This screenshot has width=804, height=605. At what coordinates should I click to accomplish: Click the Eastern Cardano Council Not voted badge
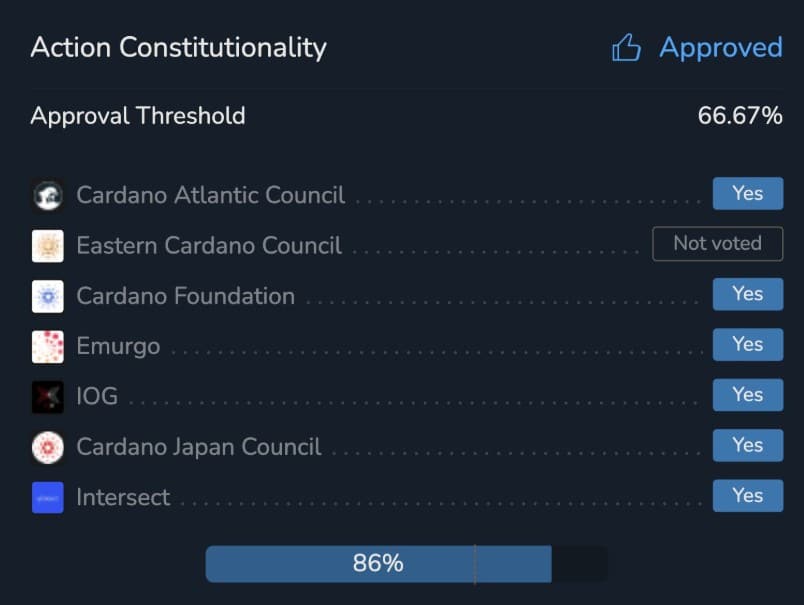(717, 244)
